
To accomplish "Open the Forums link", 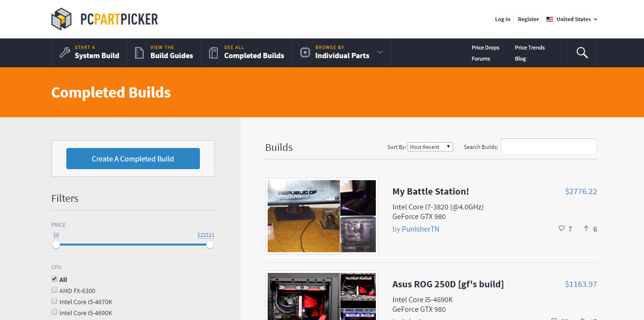I will (481, 59).
